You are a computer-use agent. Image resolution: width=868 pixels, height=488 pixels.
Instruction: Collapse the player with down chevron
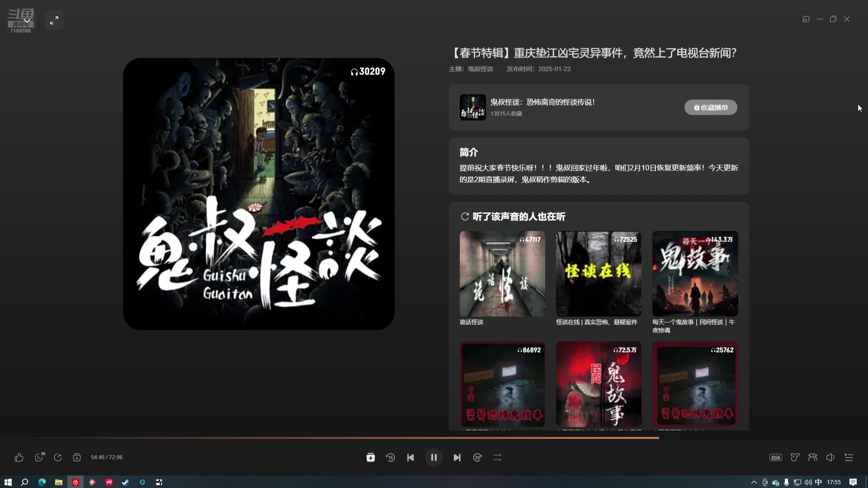pyautogui.click(x=27, y=20)
